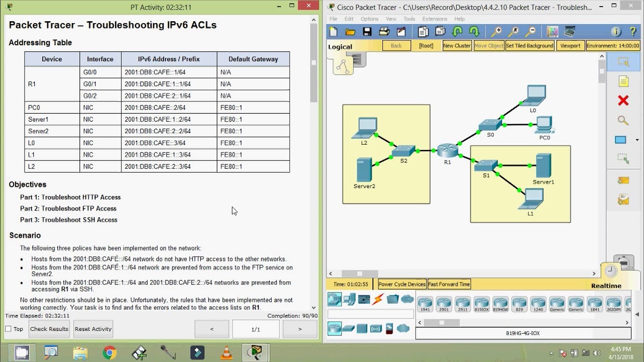The image size is (644, 362).
Task: Open the File menu
Action: tap(334, 19)
